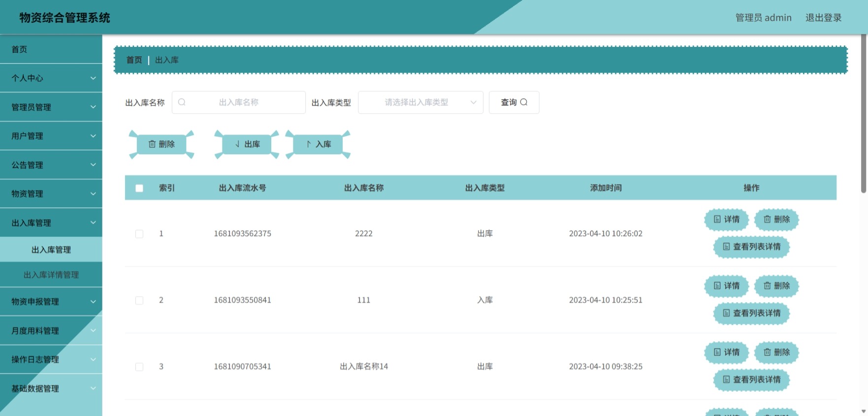Click the magnifier icon on 查询 button
Image resolution: width=868 pixels, height=416 pixels.
[524, 102]
